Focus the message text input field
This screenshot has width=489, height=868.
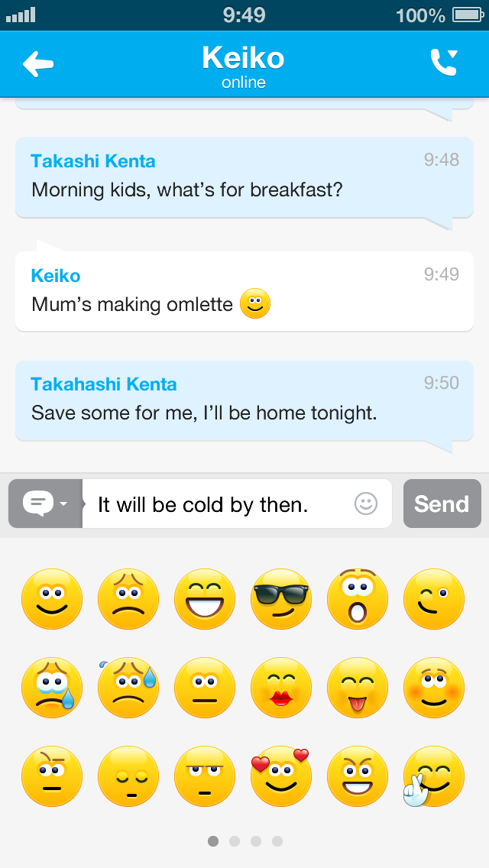pos(222,504)
